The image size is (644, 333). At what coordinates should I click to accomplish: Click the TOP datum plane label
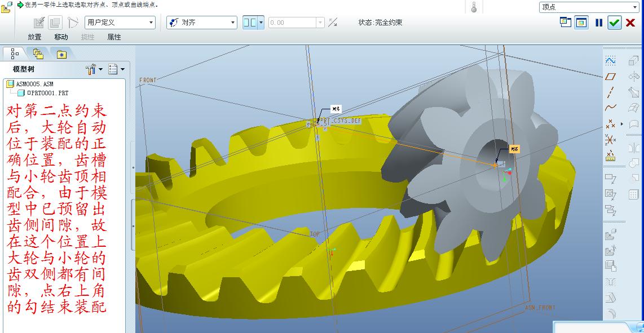[315, 234]
